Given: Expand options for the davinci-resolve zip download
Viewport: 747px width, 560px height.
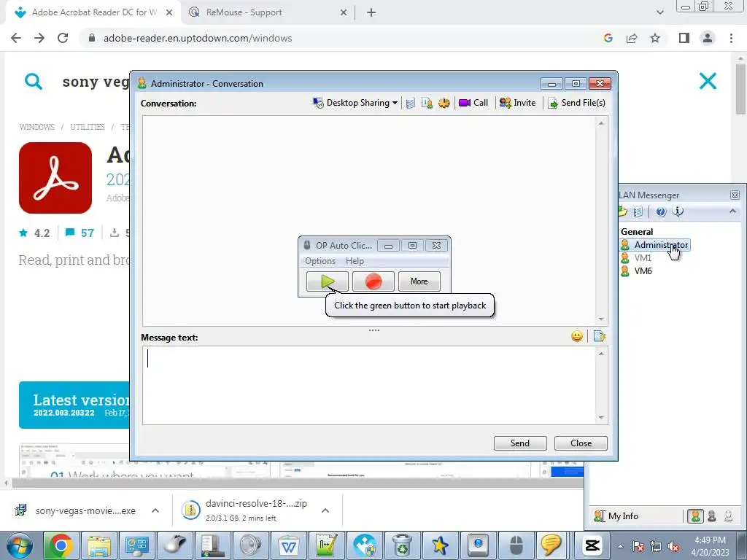Looking at the screenshot, I should 325,511.
